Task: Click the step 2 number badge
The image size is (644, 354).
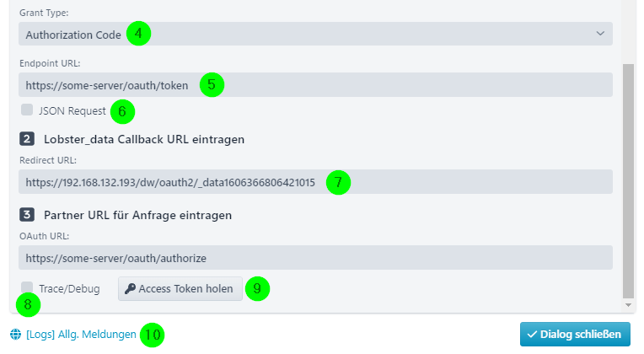Action: (x=27, y=138)
